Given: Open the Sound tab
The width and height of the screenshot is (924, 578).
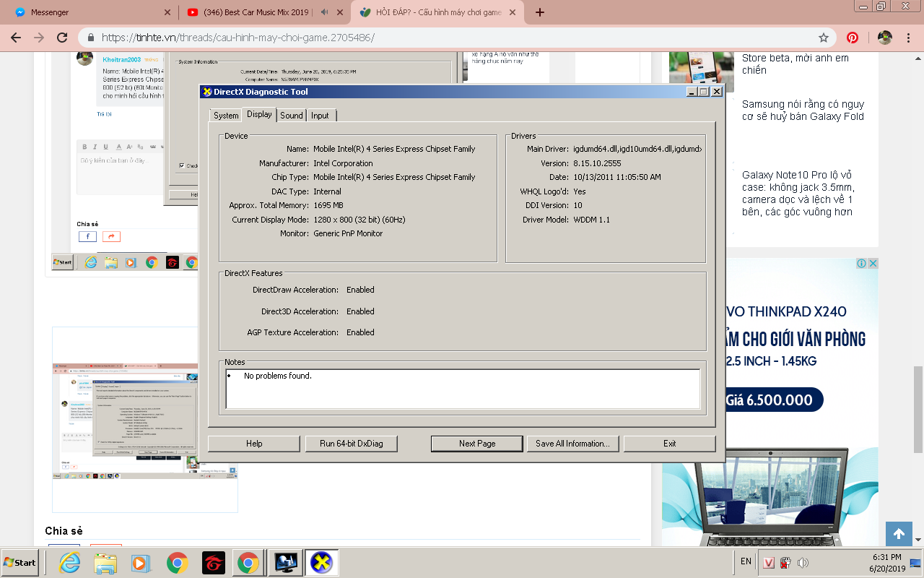Looking at the screenshot, I should pos(292,116).
